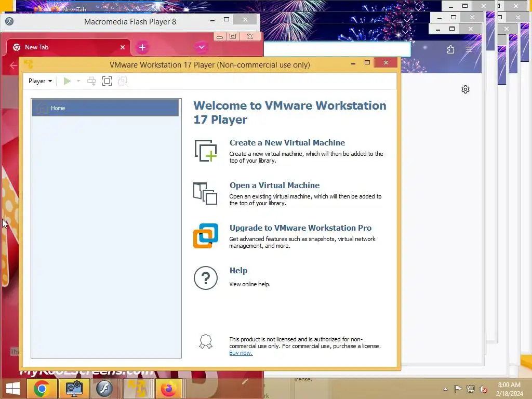Open the Windows Start button

pyautogui.click(x=13, y=389)
